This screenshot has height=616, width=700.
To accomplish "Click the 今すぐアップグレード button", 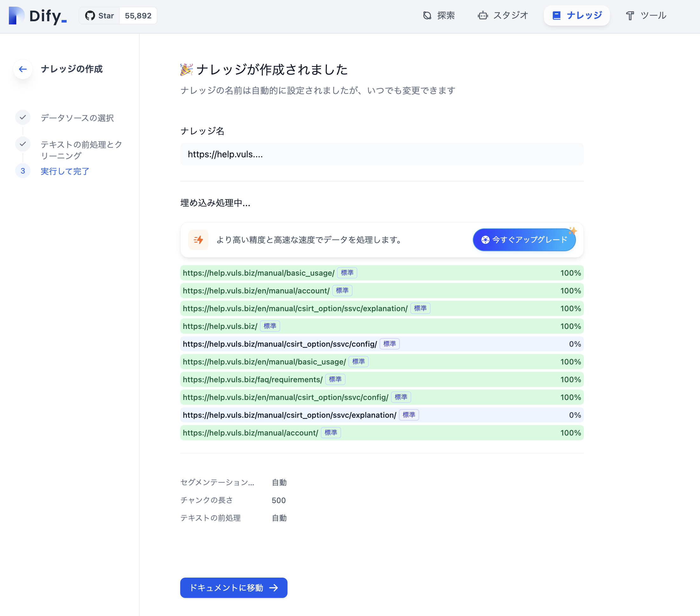I will point(524,240).
